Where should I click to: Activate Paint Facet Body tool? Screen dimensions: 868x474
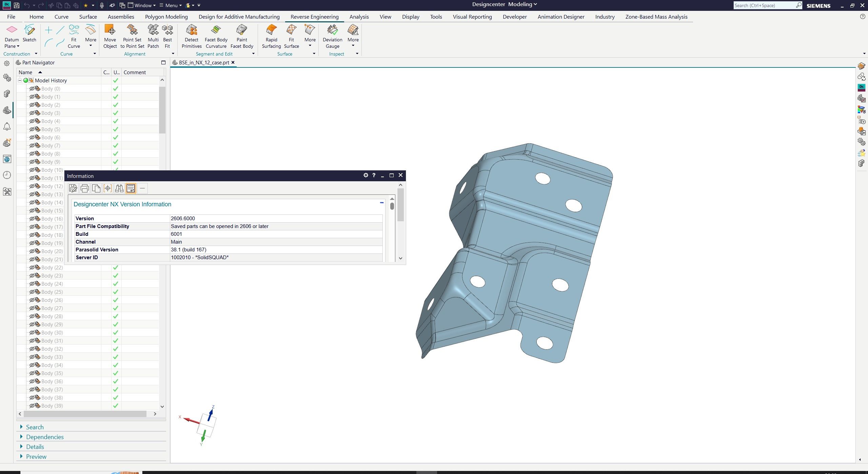click(x=242, y=36)
